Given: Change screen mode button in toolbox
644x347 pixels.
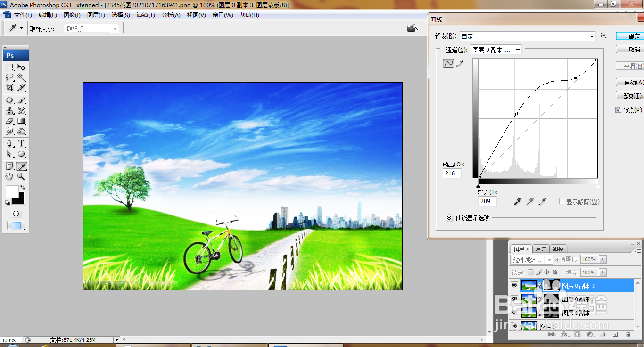Looking at the screenshot, I should click(x=16, y=225).
